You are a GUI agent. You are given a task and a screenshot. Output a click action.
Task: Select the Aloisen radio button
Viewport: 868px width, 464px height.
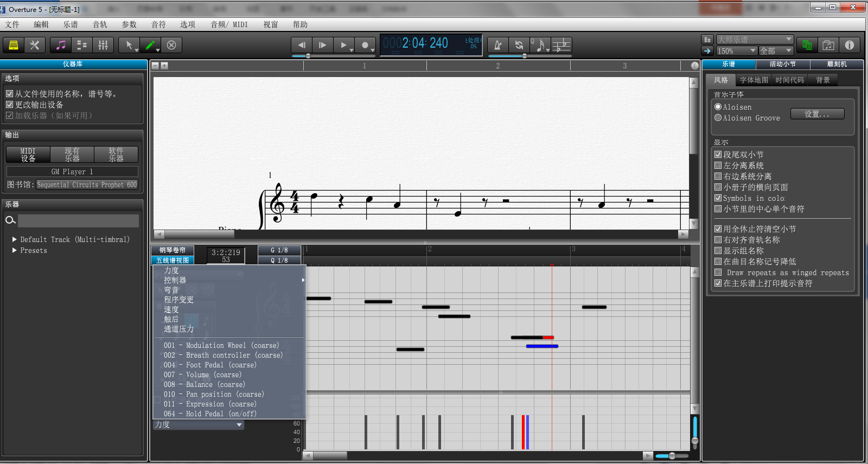718,107
